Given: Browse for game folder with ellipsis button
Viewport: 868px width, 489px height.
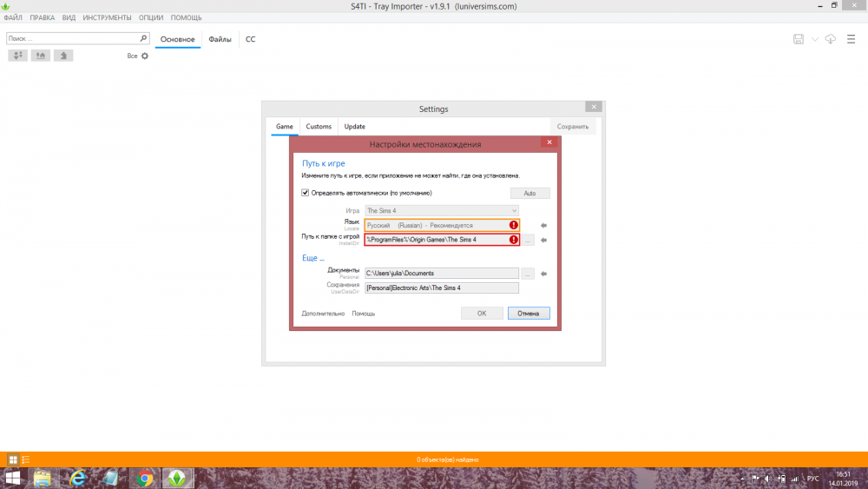Looking at the screenshot, I should pyautogui.click(x=528, y=240).
